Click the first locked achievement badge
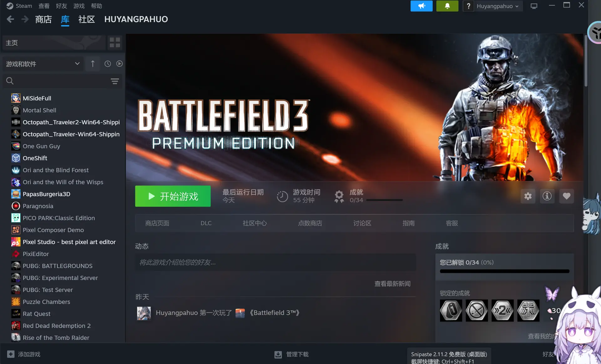Screen dimensions: 601x364 pos(451,311)
